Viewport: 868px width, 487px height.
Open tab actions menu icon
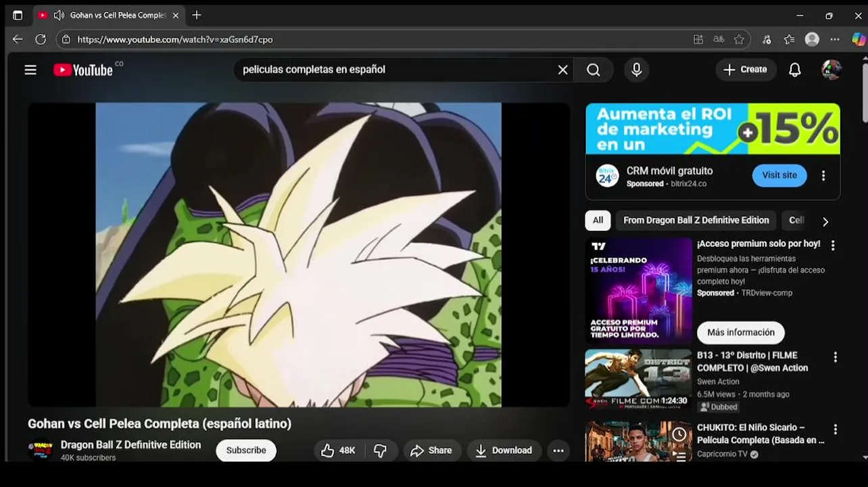18,15
